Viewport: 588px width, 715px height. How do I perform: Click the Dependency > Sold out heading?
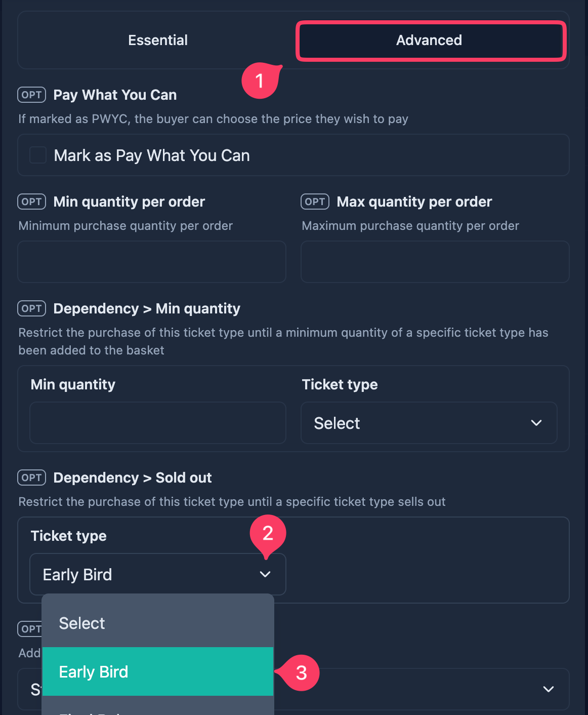pyautogui.click(x=133, y=478)
